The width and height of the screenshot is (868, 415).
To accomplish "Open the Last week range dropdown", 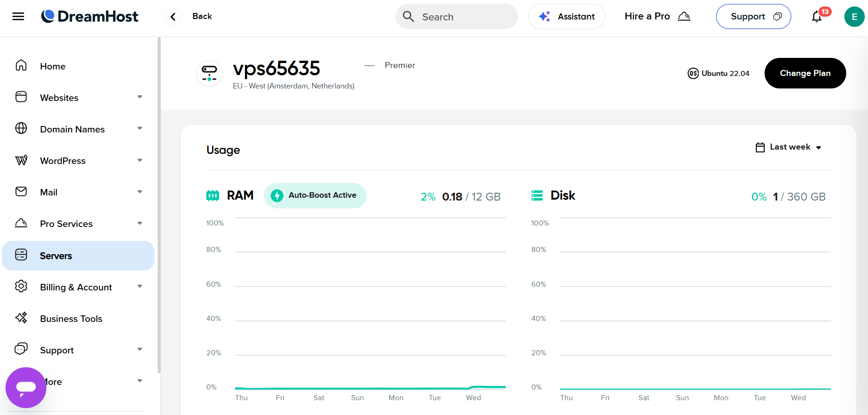I will pyautogui.click(x=788, y=147).
